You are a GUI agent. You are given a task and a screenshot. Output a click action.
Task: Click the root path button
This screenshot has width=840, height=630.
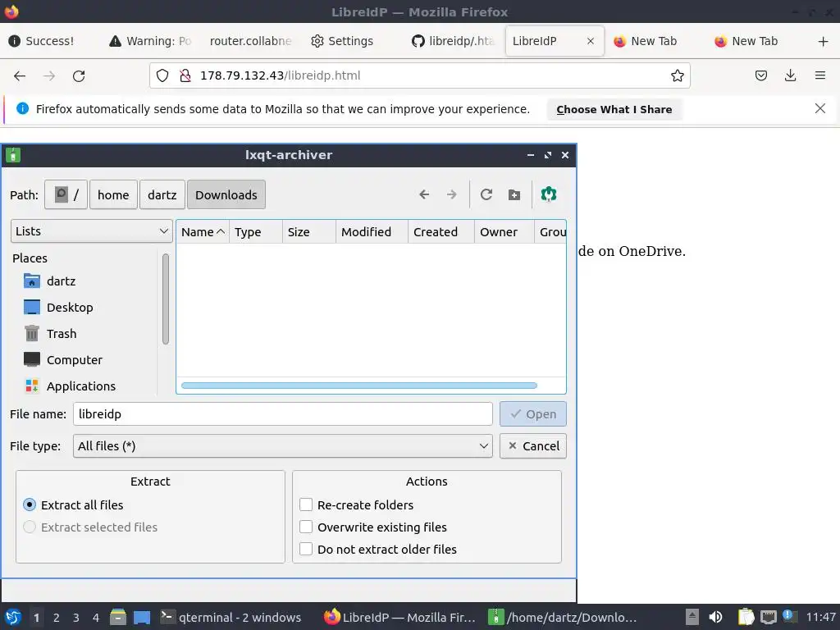(x=66, y=194)
